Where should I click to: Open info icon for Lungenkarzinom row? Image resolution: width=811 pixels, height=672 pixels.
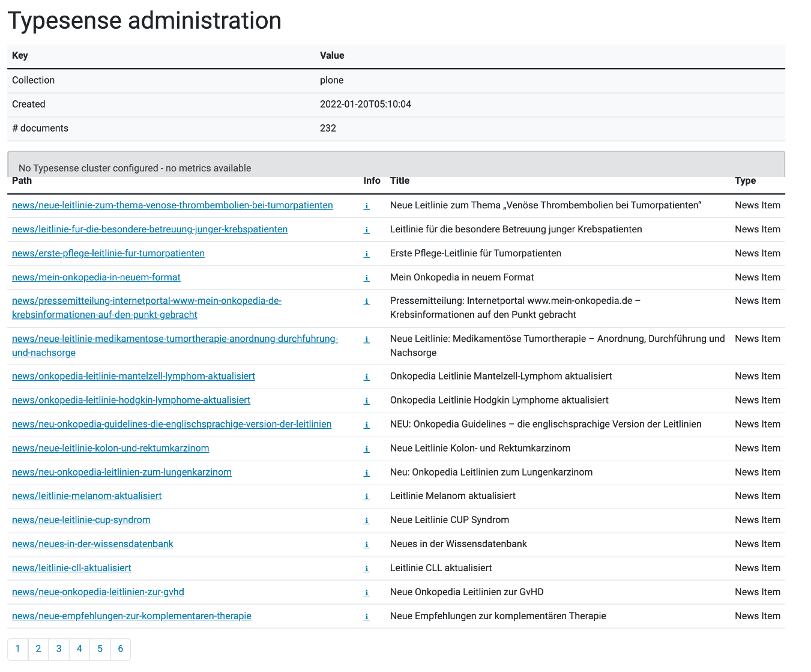click(367, 473)
